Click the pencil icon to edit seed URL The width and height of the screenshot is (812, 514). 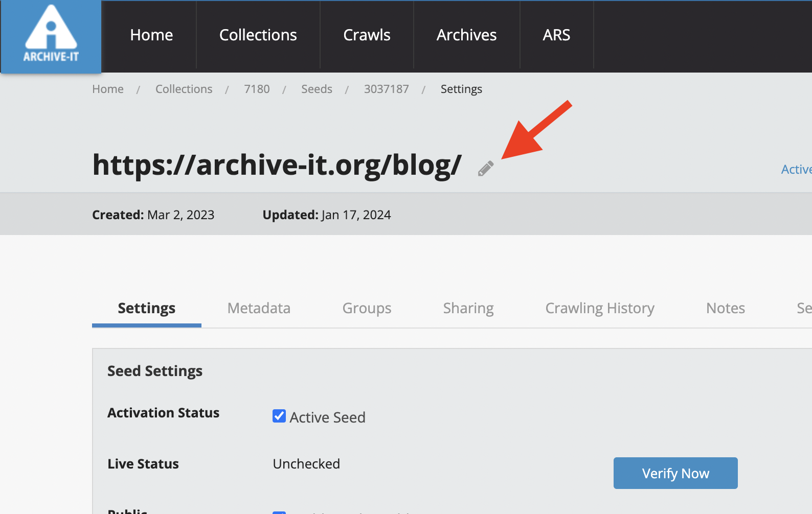(x=486, y=168)
